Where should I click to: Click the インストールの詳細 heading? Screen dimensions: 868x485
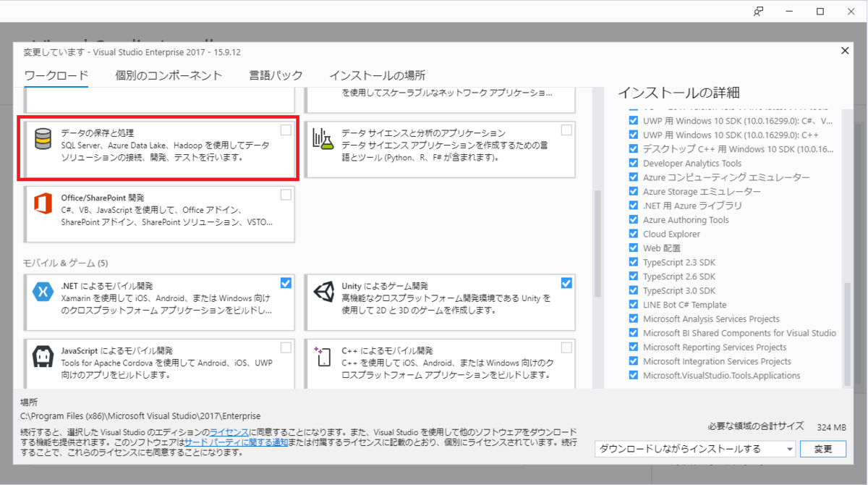(x=678, y=93)
